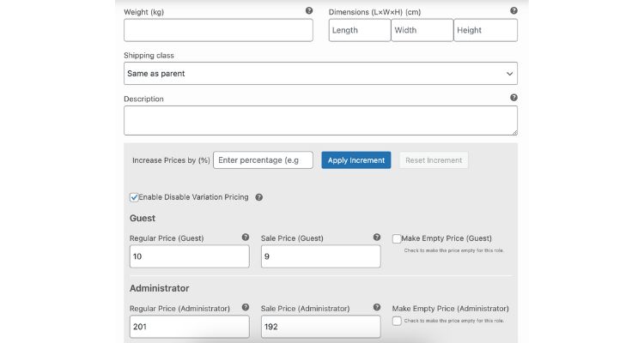Viewport: 644px width, 343px height.
Task: Check Make Empty Price (Guest) checkbox
Action: (x=397, y=238)
